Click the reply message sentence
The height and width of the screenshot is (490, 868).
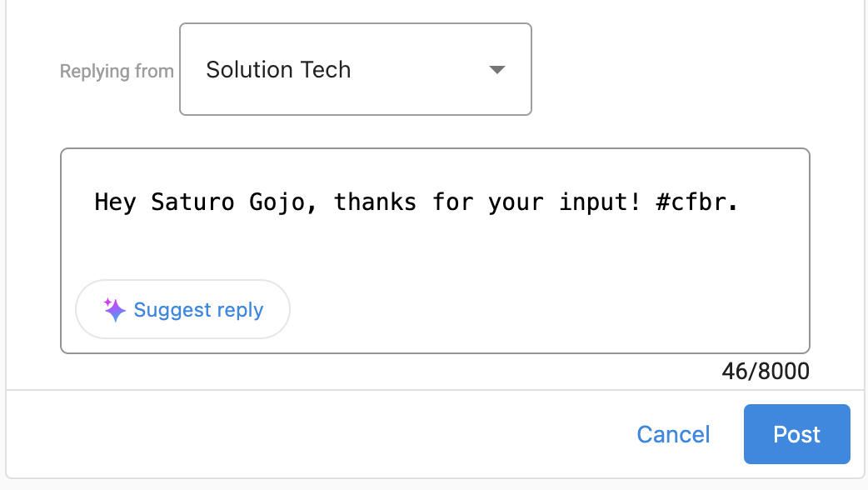[x=417, y=202]
